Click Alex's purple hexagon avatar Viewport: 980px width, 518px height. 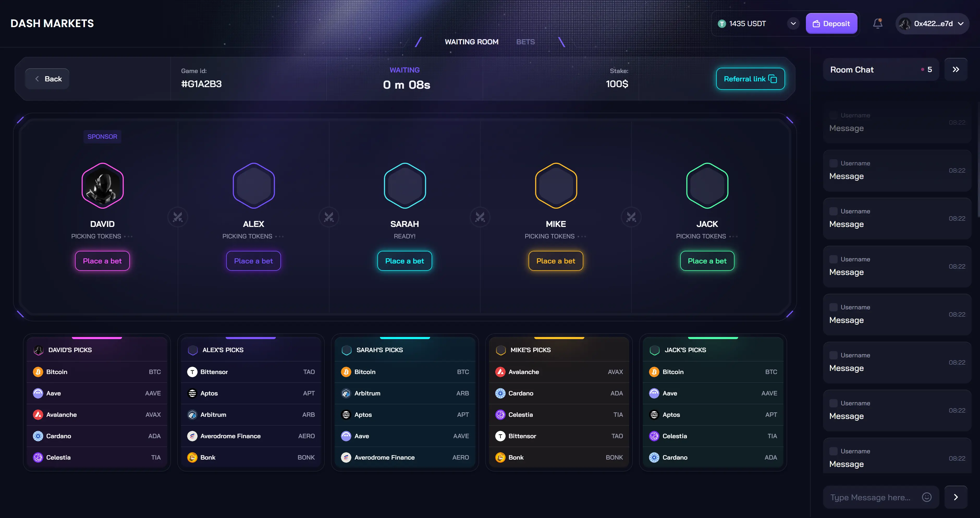click(x=254, y=186)
